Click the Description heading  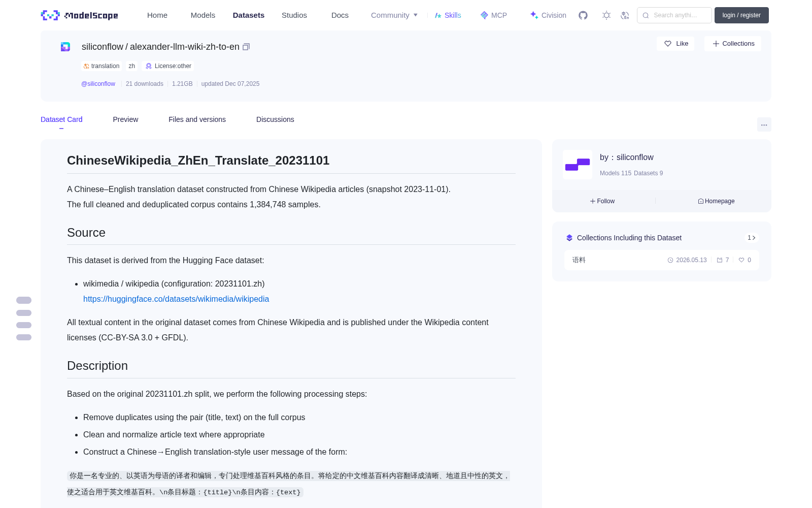pyautogui.click(x=97, y=366)
